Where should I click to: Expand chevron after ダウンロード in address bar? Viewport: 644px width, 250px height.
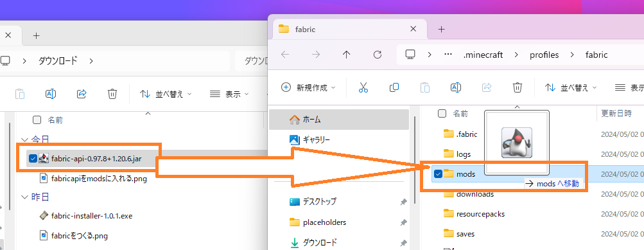point(91,61)
